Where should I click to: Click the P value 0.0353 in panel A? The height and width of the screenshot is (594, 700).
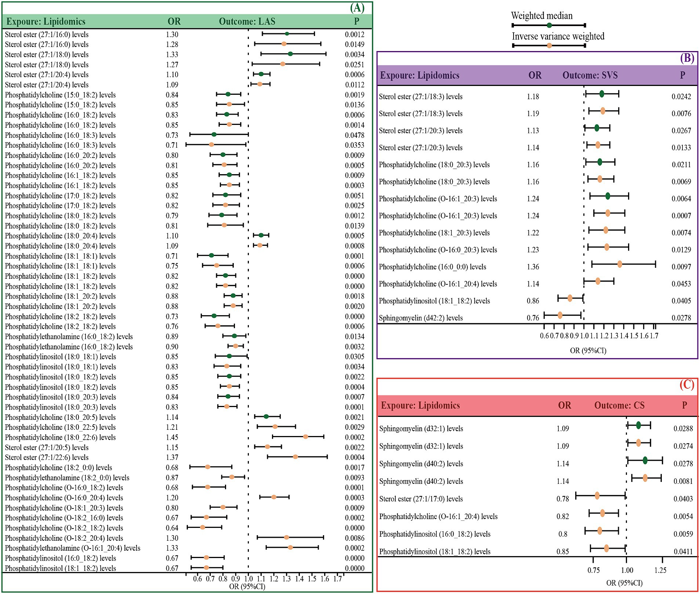tap(355, 145)
